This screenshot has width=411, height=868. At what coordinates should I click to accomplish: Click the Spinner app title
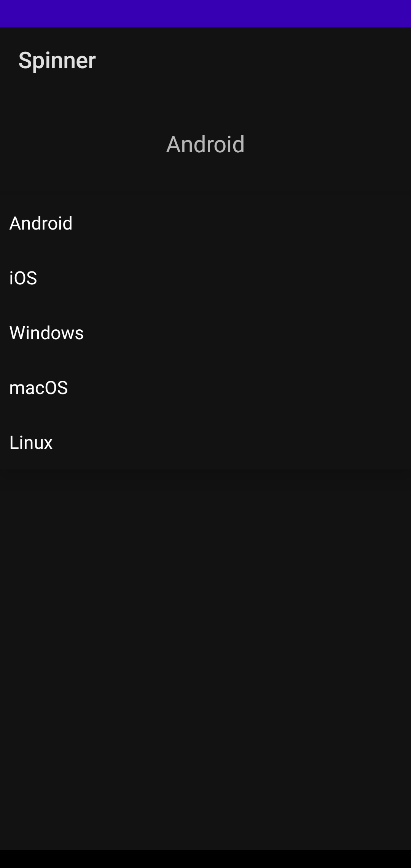coord(57,61)
